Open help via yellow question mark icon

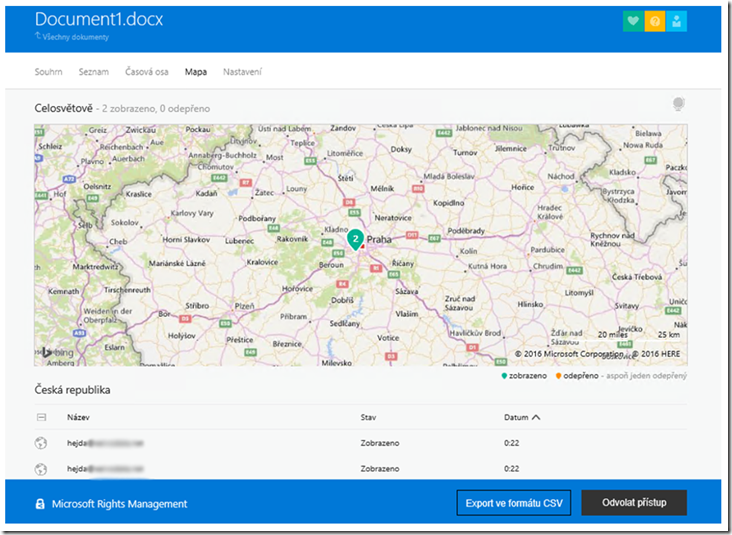tap(655, 21)
